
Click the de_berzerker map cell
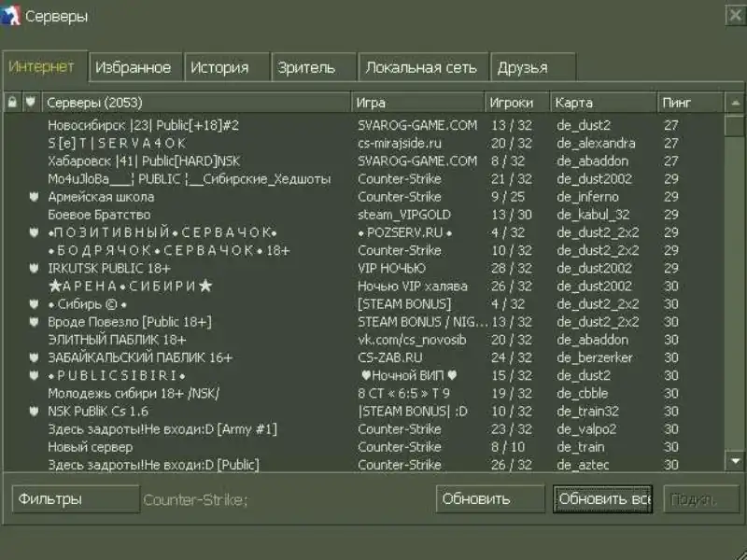[x=595, y=357]
